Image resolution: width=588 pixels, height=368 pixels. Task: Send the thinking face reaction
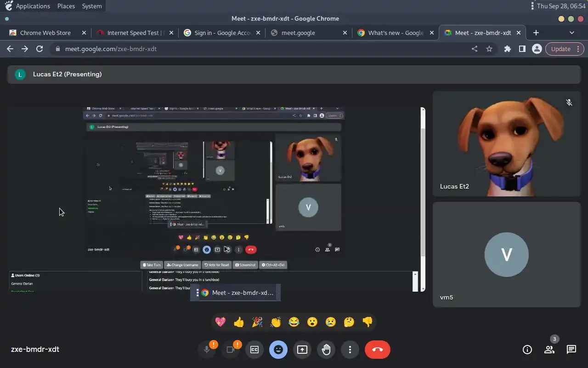click(349, 322)
